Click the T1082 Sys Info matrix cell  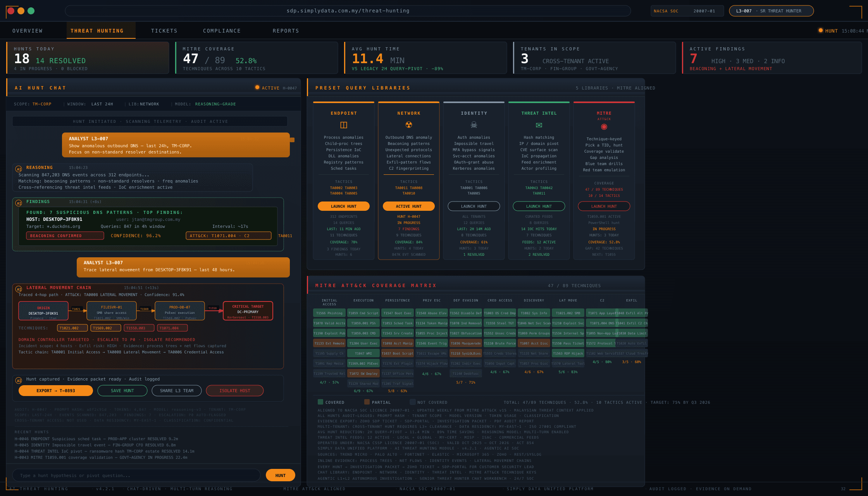(534, 313)
